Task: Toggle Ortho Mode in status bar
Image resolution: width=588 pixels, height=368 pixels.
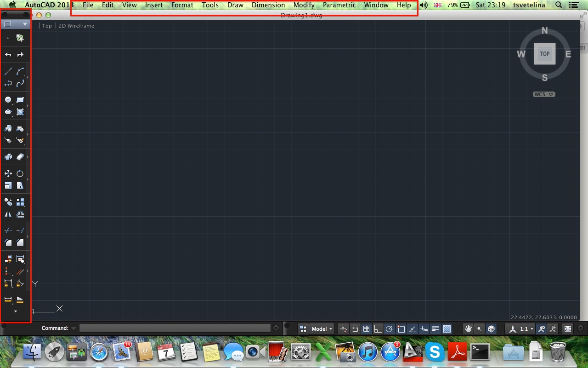Action: [x=378, y=328]
